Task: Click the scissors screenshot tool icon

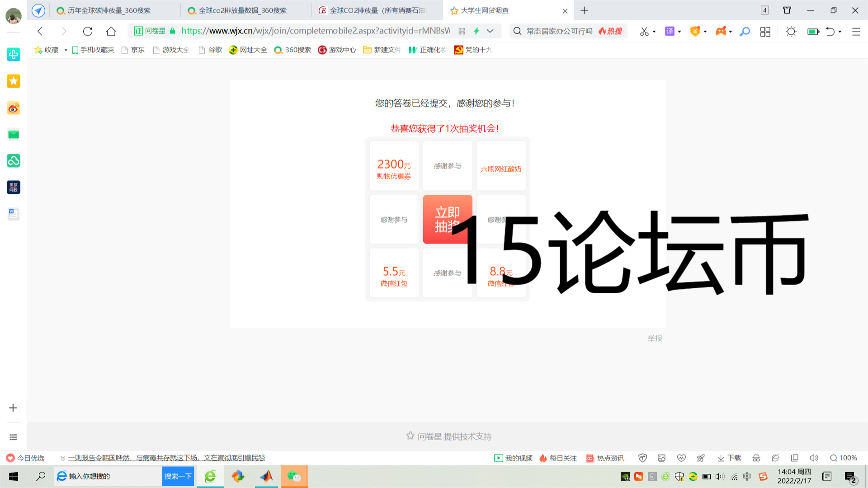Action: [x=644, y=31]
